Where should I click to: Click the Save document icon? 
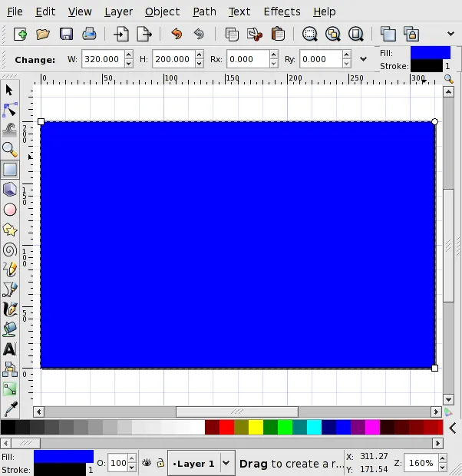(66, 34)
